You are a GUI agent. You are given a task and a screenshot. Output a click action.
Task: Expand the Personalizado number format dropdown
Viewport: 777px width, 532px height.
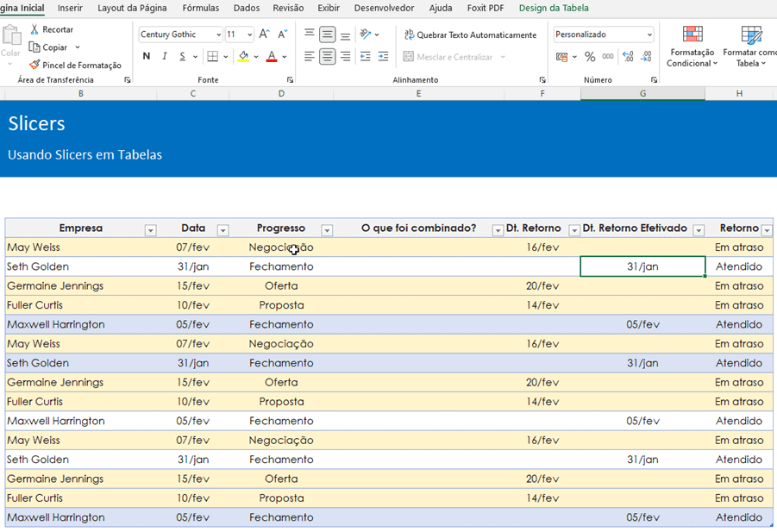(x=649, y=34)
